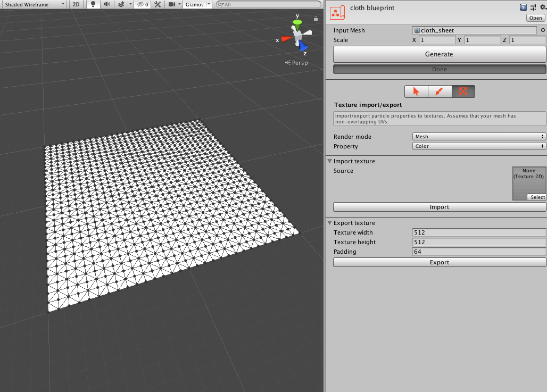Screen dimensions: 547x392
Task: Select the particle selection arrow tool
Action: [x=416, y=91]
